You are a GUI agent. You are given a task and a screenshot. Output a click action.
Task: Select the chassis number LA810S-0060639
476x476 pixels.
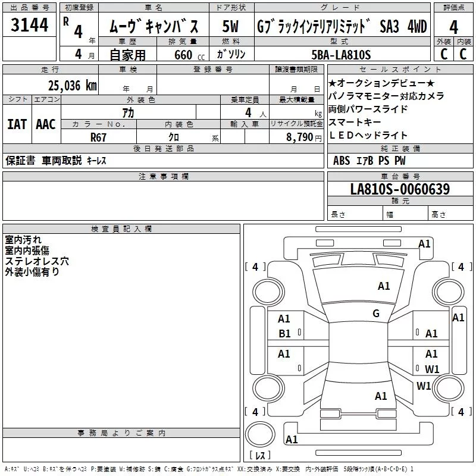pyautogui.click(x=400, y=189)
